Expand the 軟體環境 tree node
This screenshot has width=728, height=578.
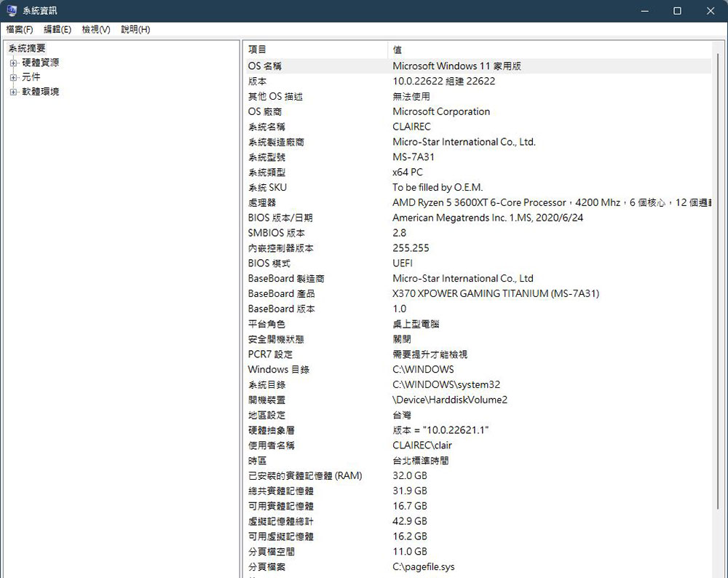13,92
